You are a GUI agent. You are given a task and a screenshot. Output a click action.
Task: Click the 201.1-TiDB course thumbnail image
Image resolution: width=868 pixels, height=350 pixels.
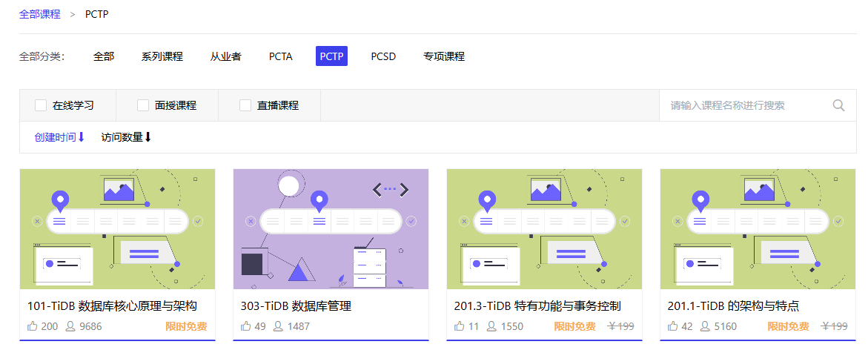click(758, 229)
